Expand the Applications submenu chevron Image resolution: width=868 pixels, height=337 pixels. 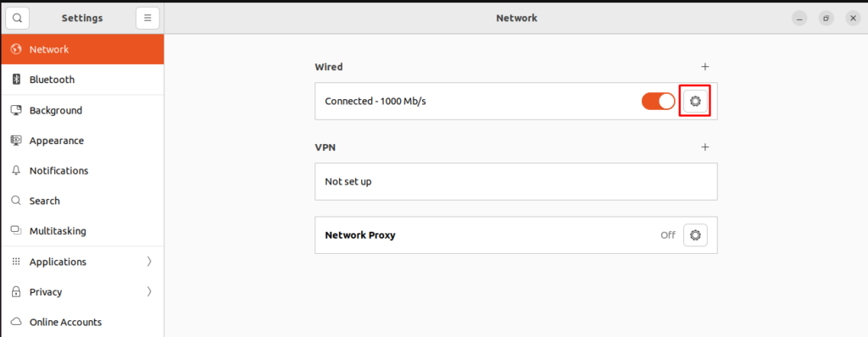coord(149,262)
